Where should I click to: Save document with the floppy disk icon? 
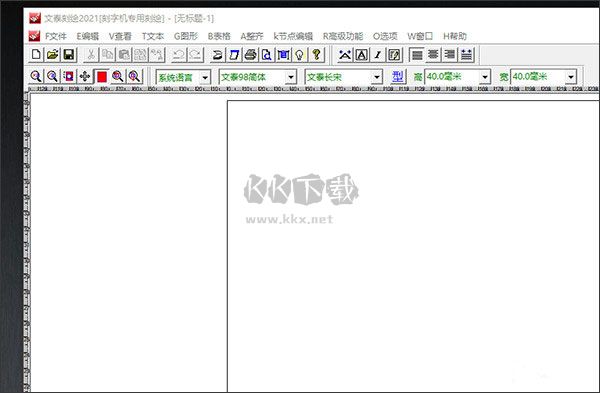point(69,55)
